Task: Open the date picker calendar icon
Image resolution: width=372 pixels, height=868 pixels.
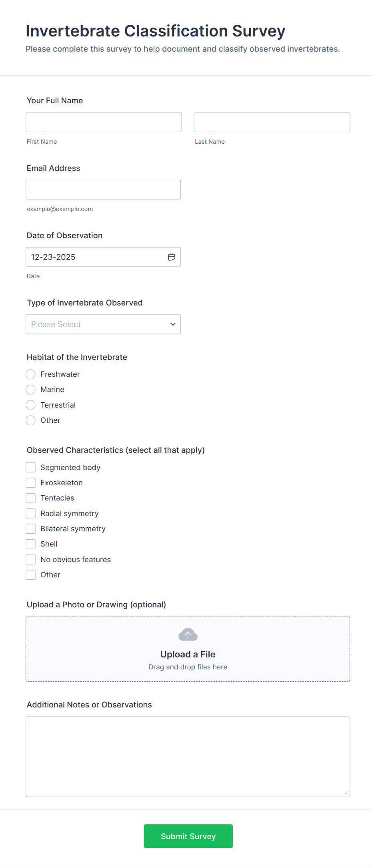Action: (171, 257)
